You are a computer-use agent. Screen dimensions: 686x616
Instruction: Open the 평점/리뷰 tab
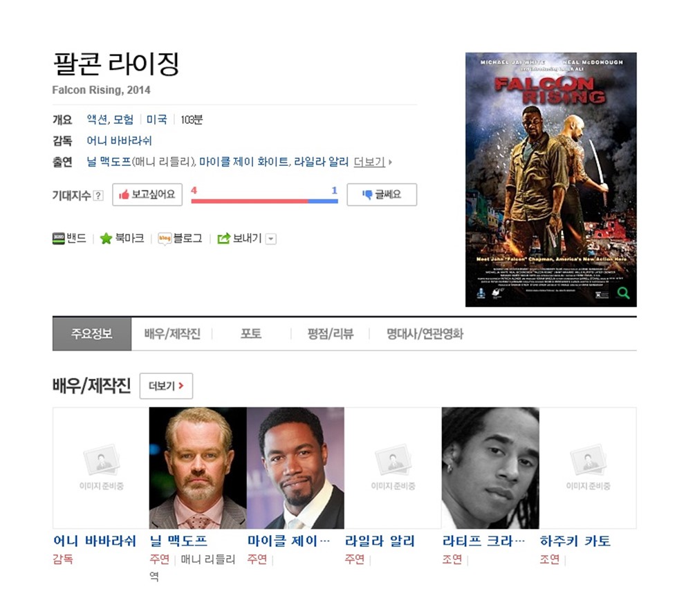pyautogui.click(x=331, y=334)
